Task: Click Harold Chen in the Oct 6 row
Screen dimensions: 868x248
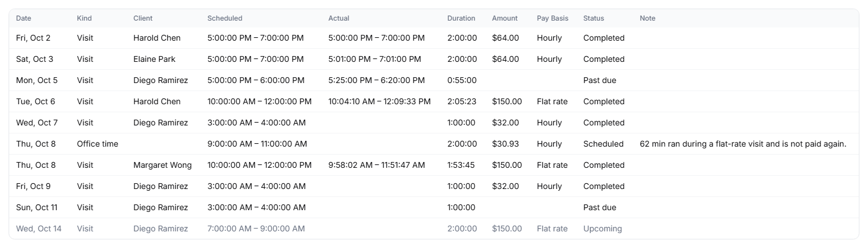Action: click(157, 101)
